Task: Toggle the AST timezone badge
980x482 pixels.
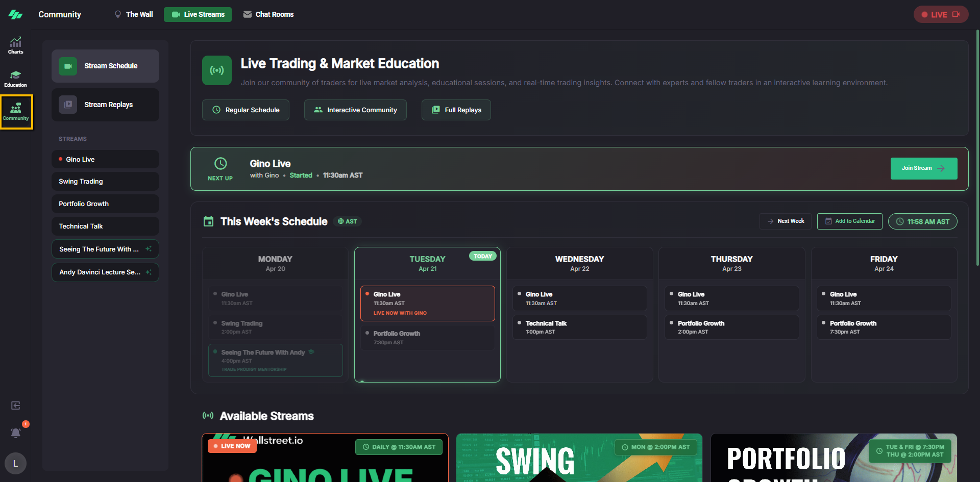Action: coord(348,221)
